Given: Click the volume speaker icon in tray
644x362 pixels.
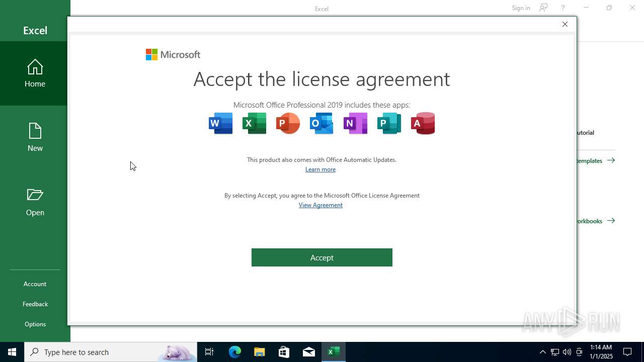Looking at the screenshot, I should (x=567, y=352).
